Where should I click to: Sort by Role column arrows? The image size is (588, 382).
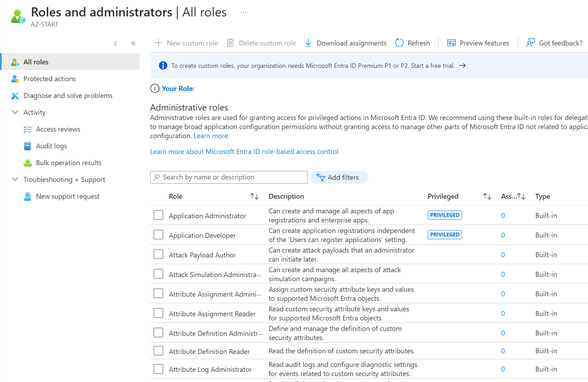[x=254, y=196]
